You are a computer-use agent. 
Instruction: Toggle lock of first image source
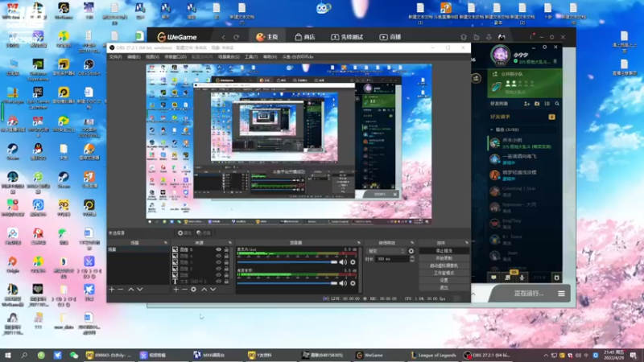(226, 249)
